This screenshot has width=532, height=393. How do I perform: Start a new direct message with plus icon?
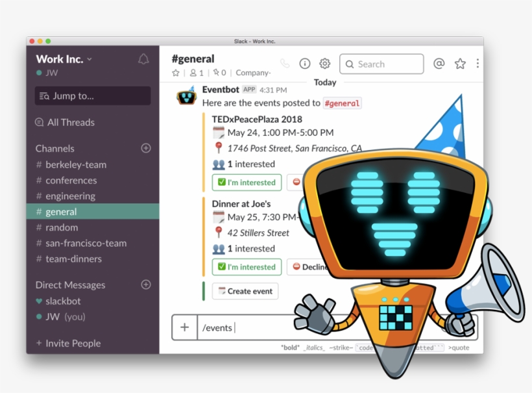pos(146,285)
